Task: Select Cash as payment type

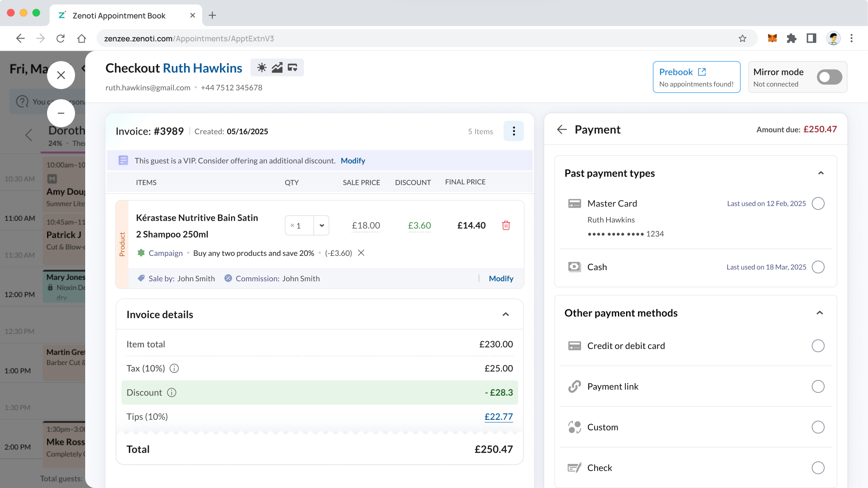Action: pyautogui.click(x=818, y=267)
